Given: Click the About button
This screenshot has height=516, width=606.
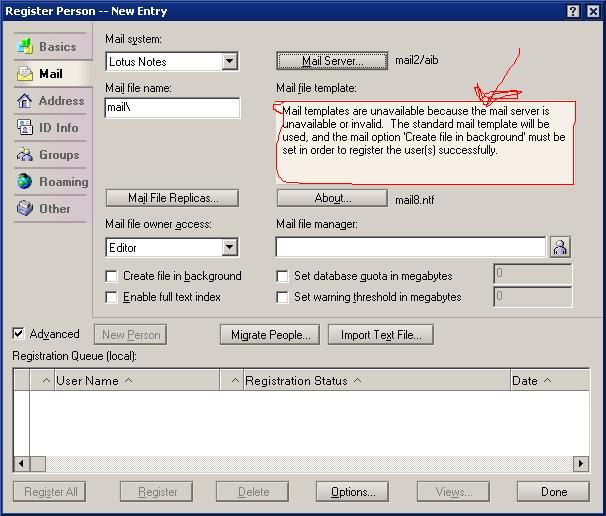Looking at the screenshot, I should pos(332,198).
